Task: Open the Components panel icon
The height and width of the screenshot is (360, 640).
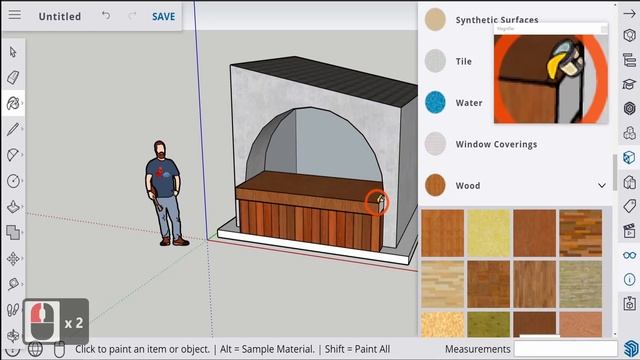Action: [x=629, y=109]
